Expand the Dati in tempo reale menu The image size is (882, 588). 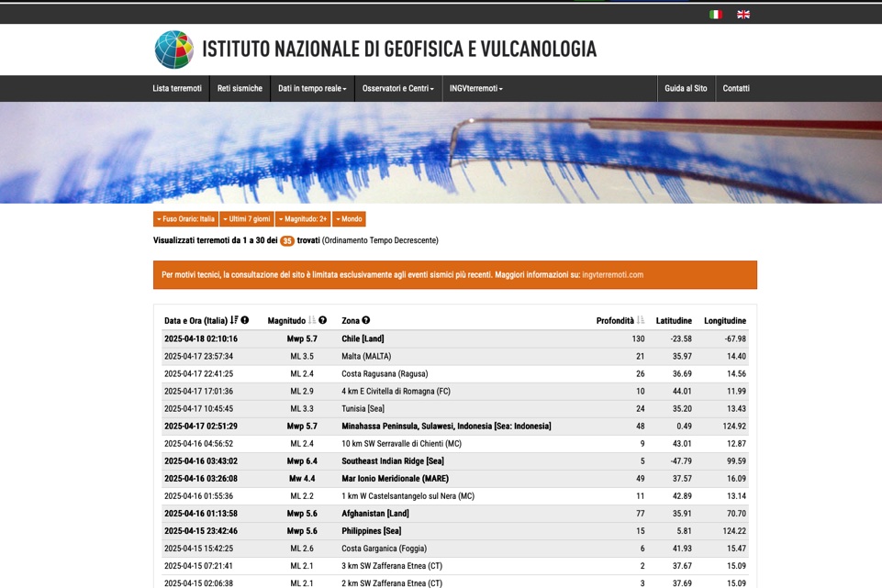tap(312, 88)
